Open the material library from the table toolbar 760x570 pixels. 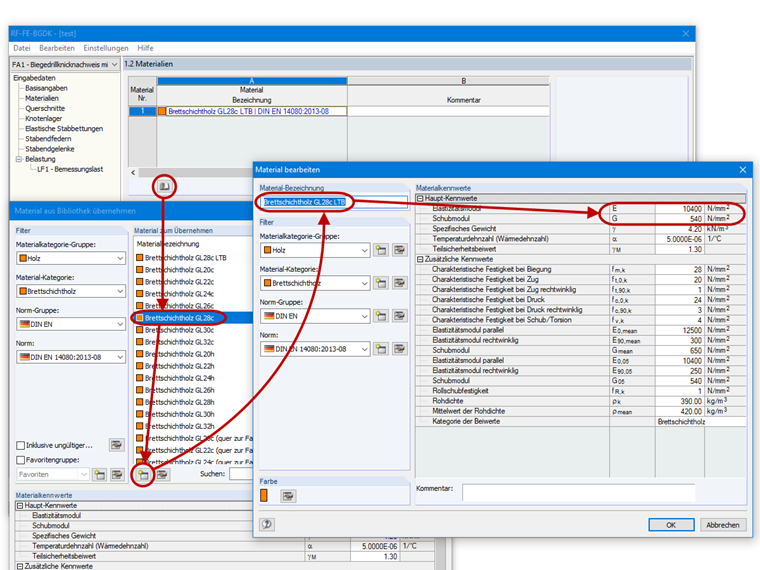[x=164, y=186]
